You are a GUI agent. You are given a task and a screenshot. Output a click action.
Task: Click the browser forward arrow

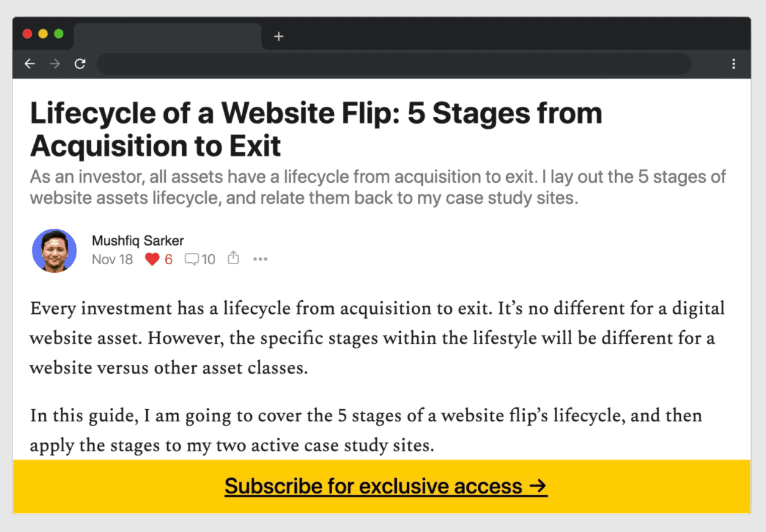pyautogui.click(x=55, y=63)
